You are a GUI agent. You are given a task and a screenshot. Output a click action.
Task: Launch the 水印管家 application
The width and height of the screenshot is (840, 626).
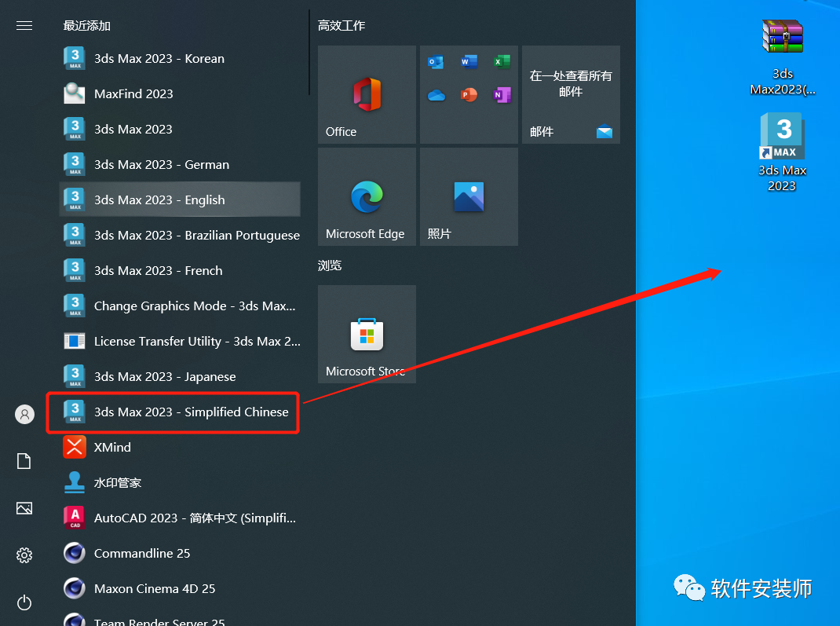coord(180,483)
